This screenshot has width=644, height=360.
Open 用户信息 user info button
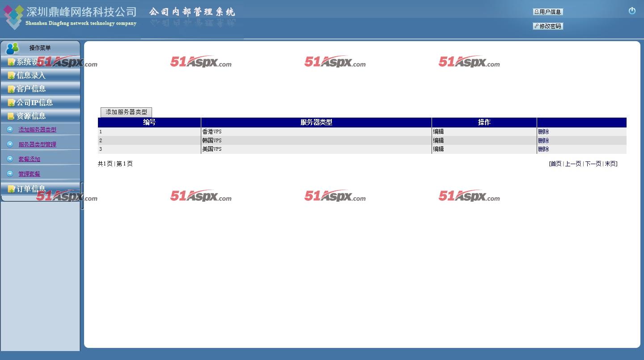547,12
